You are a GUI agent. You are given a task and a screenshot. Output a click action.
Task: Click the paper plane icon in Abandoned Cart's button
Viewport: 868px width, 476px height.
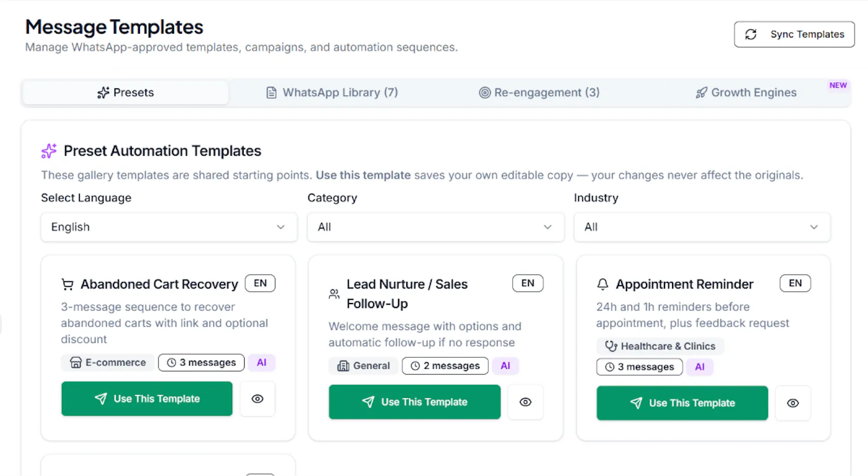101,399
